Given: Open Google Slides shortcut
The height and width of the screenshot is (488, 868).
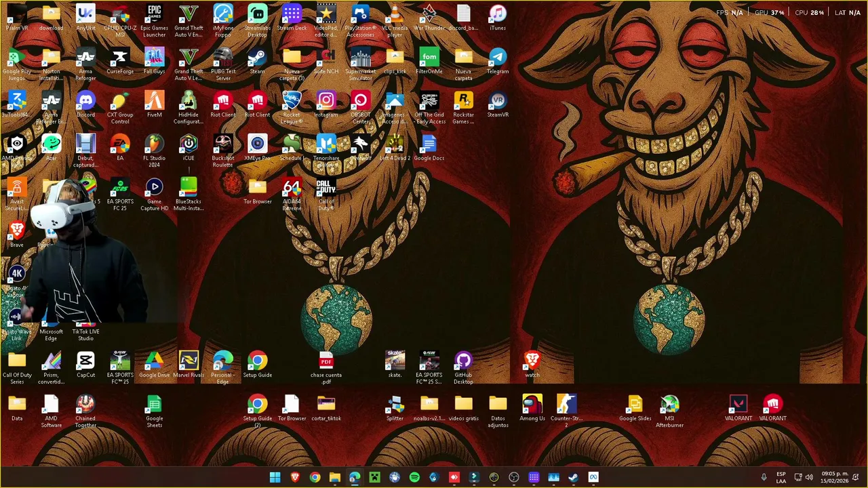Looking at the screenshot, I should point(635,409).
